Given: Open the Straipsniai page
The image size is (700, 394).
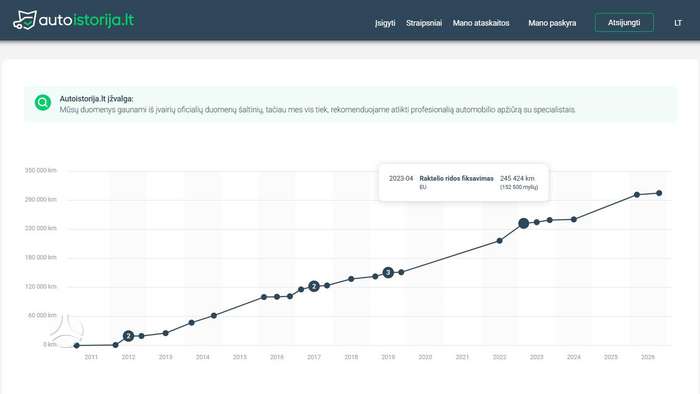Looking at the screenshot, I should 424,23.
